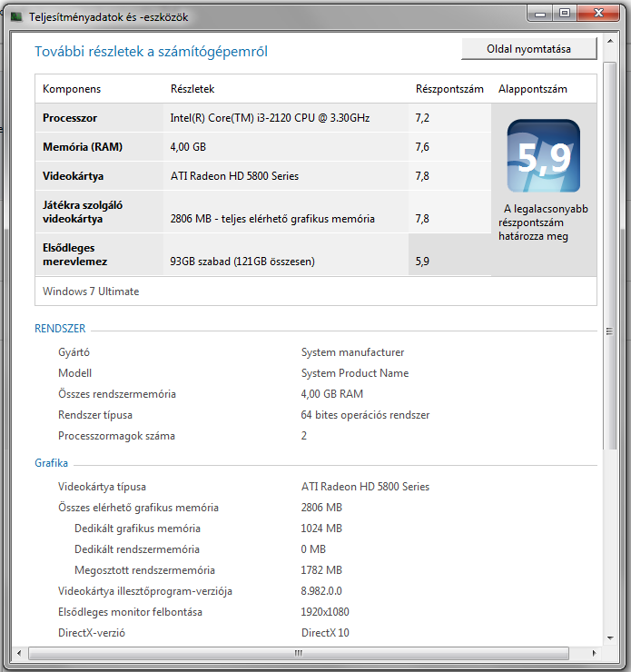This screenshot has height=672, width=631.
Task: Click the horizontal scrollbar thumb
Action: point(299,653)
